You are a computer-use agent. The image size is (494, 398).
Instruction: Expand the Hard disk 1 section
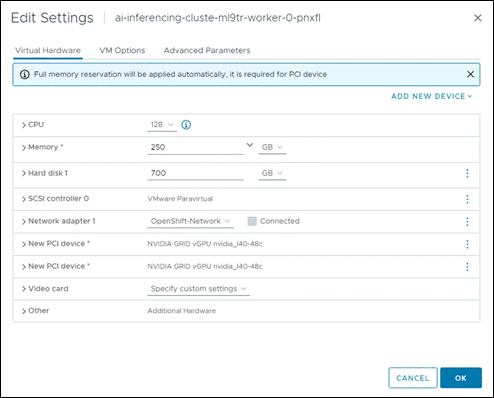24,173
